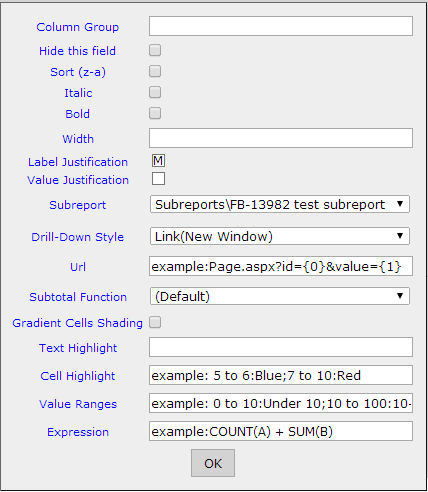
Task: Open the Drill-Down Style dropdown
Action: pos(280,236)
